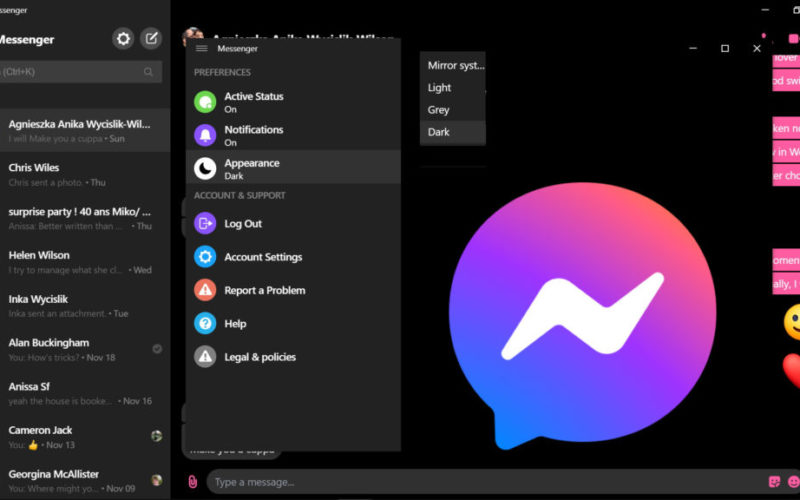Open the emoji picker icon
This screenshot has height=500, width=800.
click(x=794, y=482)
